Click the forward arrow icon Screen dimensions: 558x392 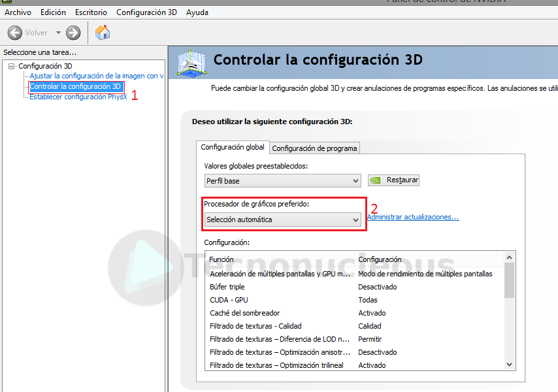pos(73,33)
